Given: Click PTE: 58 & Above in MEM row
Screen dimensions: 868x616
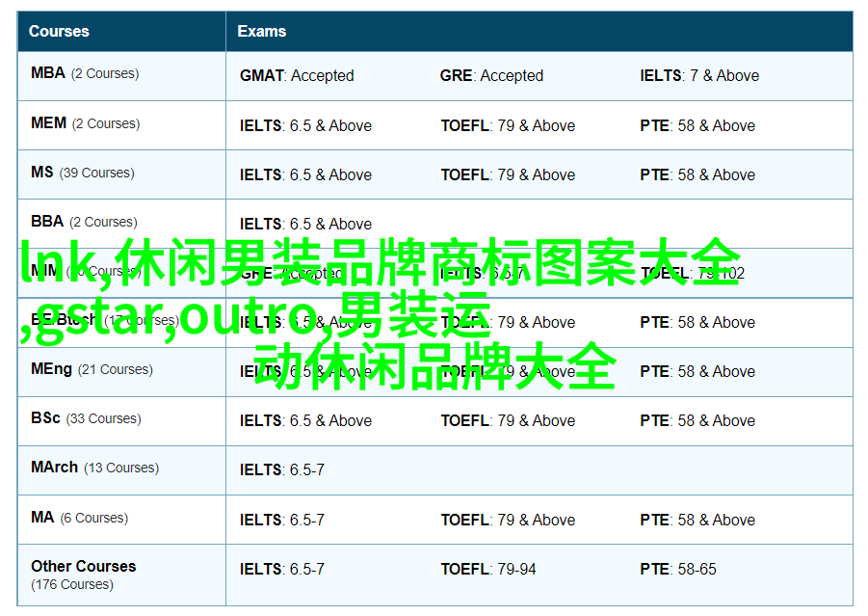Looking at the screenshot, I should point(697,125).
